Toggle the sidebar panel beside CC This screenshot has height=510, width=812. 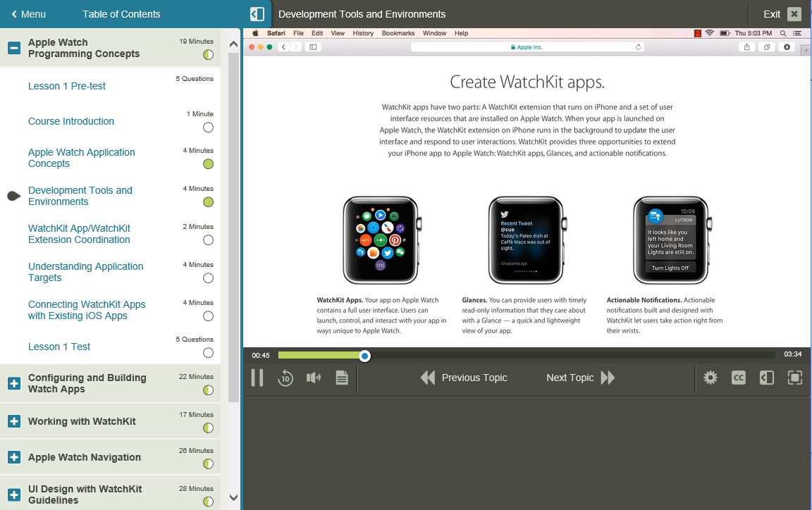(766, 378)
